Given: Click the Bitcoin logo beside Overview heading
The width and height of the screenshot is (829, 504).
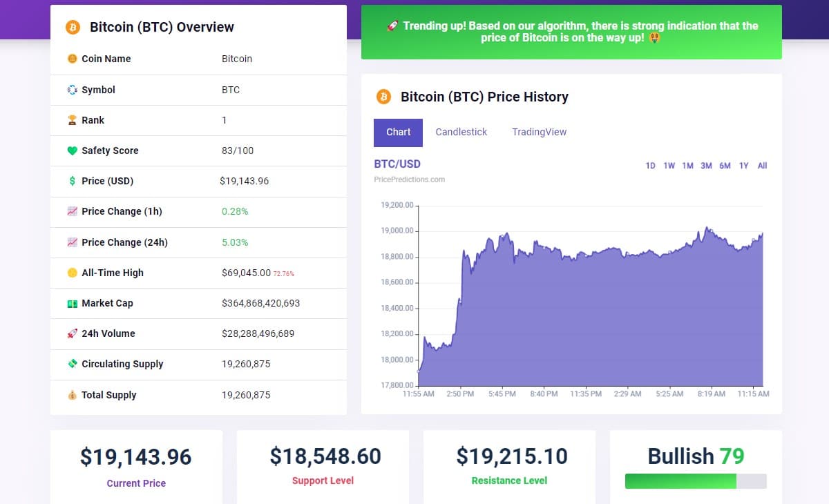Looking at the screenshot, I should (73, 28).
